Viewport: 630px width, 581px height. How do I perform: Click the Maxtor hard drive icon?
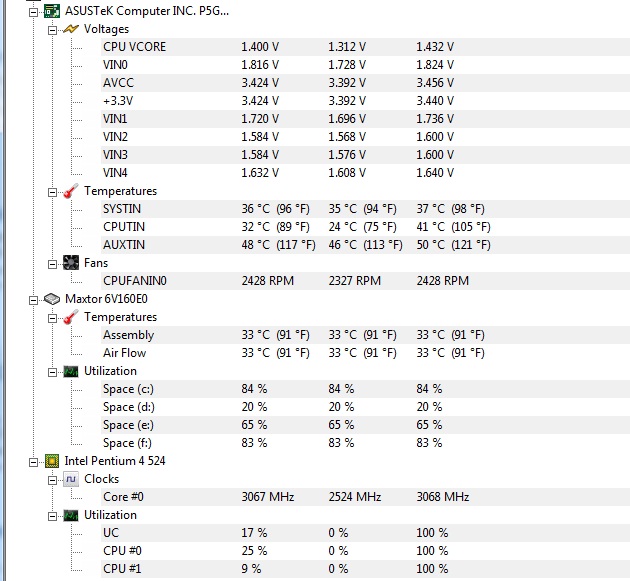[52, 299]
